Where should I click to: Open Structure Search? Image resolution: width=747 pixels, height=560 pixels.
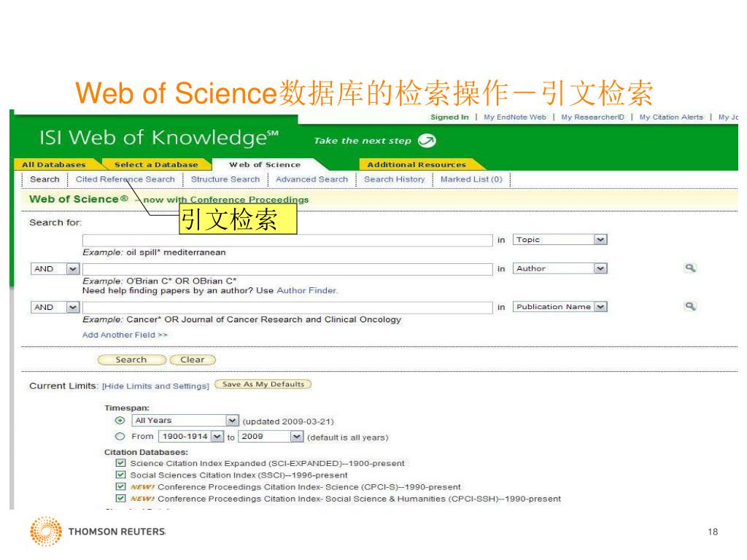pos(225,179)
